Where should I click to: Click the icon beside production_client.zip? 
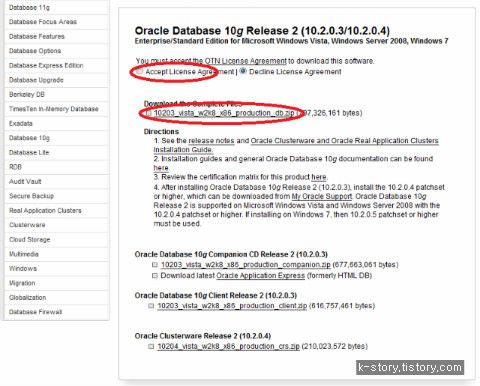(151, 306)
